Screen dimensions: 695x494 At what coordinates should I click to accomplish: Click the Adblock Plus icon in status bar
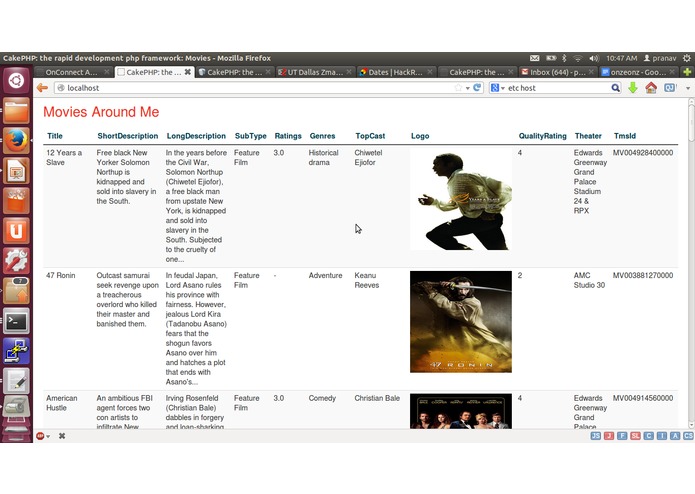pyautogui.click(x=40, y=436)
